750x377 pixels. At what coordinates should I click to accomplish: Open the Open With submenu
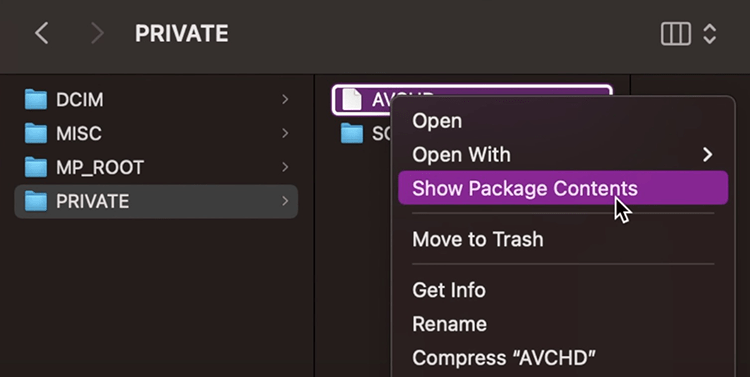563,155
